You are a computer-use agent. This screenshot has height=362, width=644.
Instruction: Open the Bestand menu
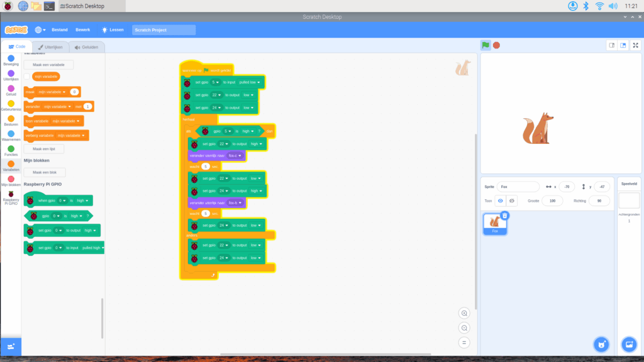(x=60, y=30)
